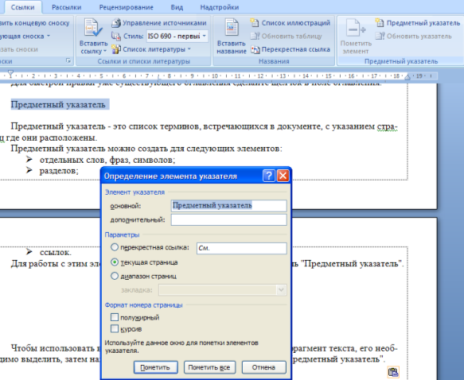This screenshot has height=380, width=464.
Task: Open the Рецензирование tab
Action: tap(126, 7)
